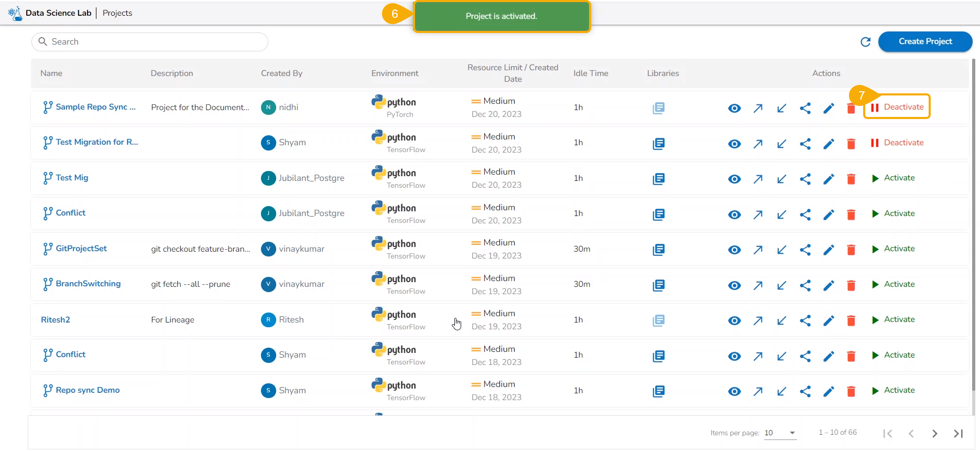980x451 pixels.
Task: Open libraries icon for Test Mig project
Action: click(x=659, y=179)
